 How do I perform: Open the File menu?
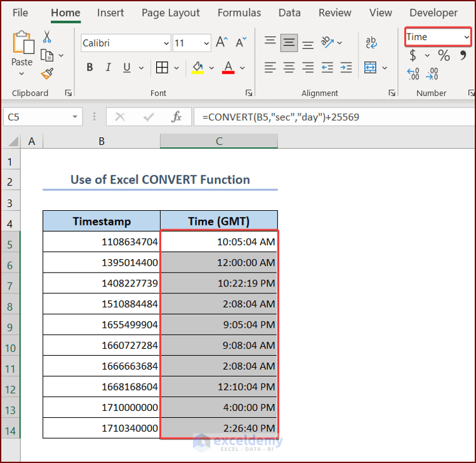click(x=20, y=13)
